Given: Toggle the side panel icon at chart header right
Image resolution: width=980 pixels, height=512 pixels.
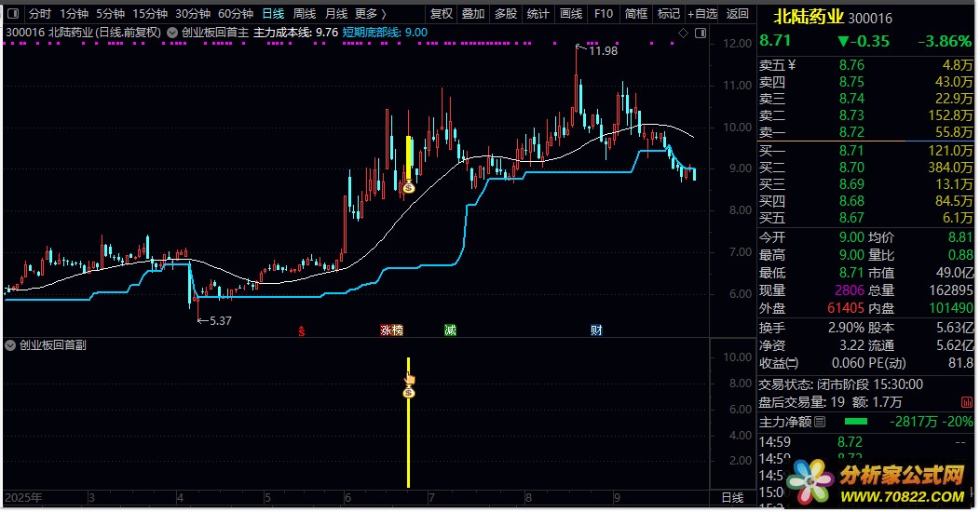Looking at the screenshot, I should click(699, 33).
